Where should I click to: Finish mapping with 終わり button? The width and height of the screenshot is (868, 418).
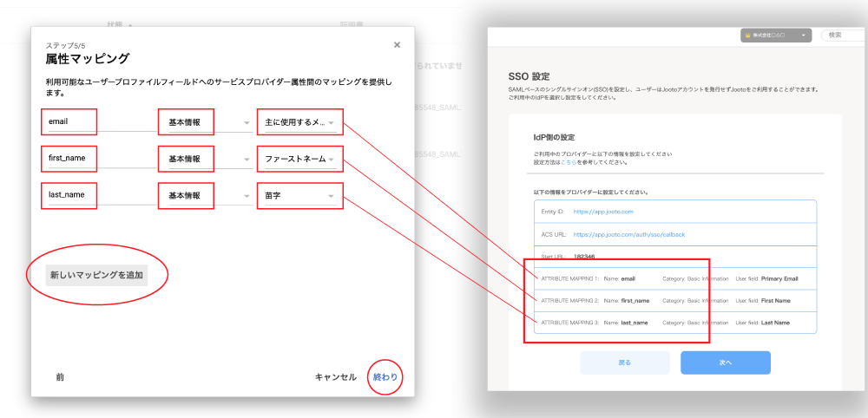coord(385,377)
